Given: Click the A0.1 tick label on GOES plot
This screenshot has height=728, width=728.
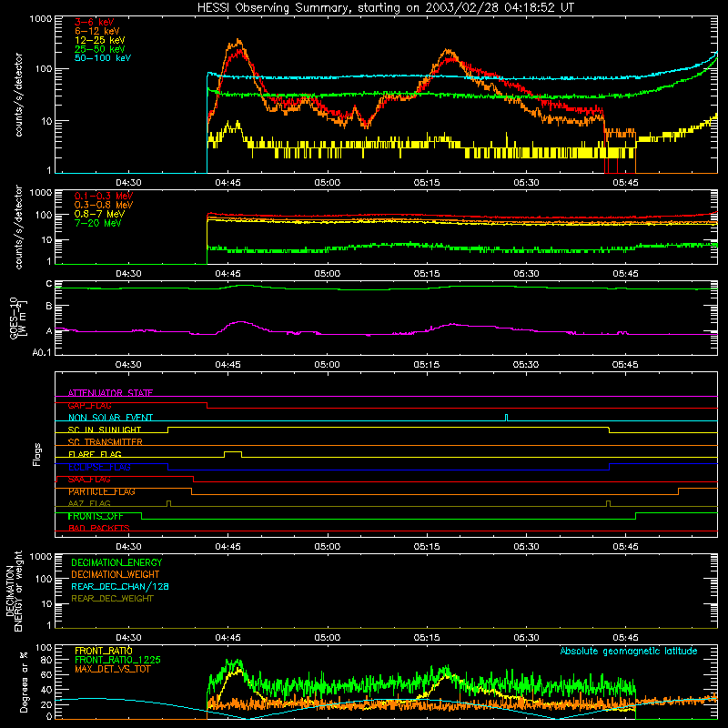Looking at the screenshot, I should [41, 352].
